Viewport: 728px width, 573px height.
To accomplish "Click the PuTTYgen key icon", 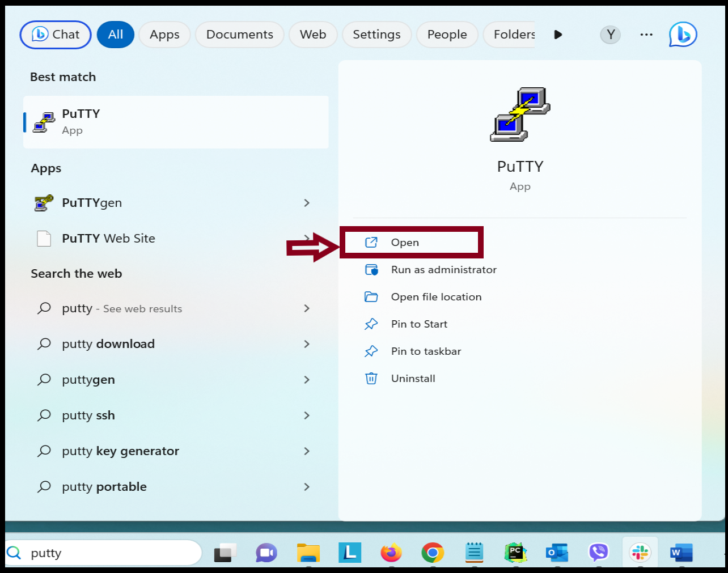I will click(44, 203).
